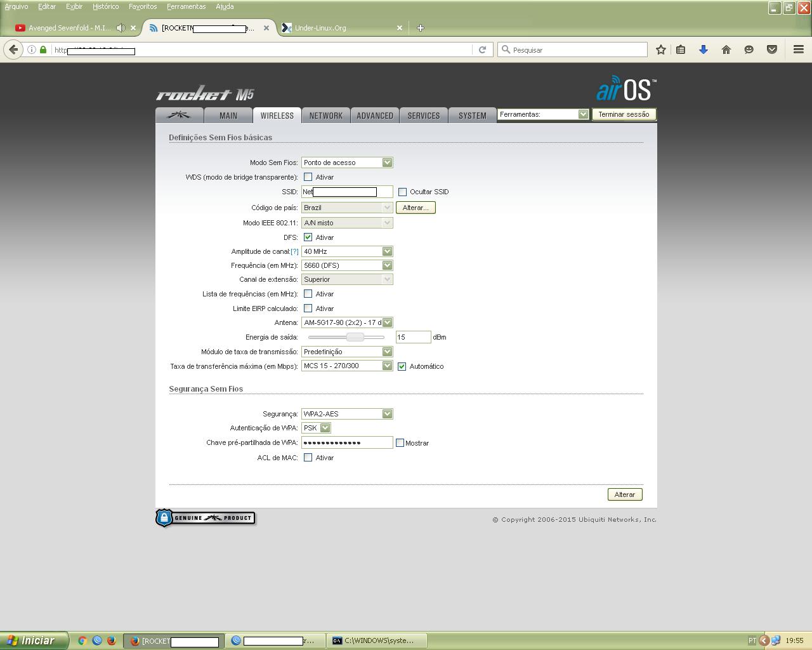Reload the current page
The height and width of the screenshot is (650, 812).
[x=482, y=50]
